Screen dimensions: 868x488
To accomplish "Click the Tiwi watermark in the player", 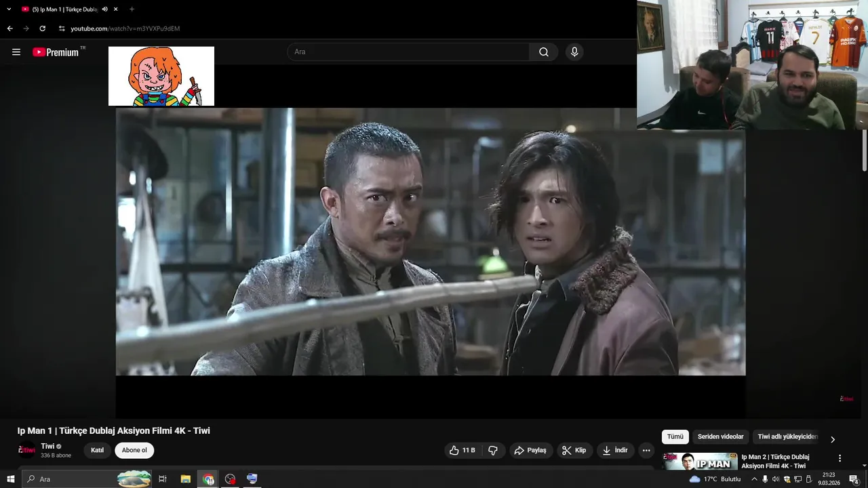I will (846, 399).
